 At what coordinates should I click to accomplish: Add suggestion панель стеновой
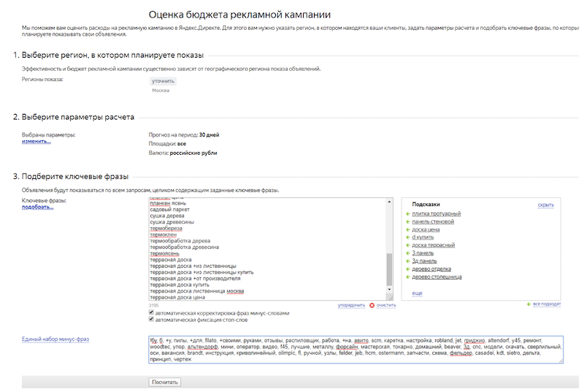coord(433,221)
